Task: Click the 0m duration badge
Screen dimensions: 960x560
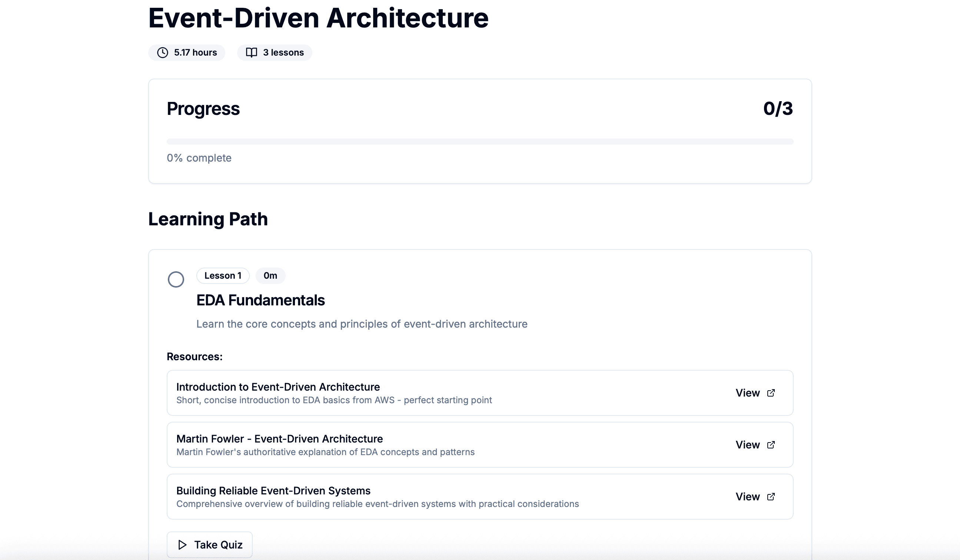Action: pos(270,275)
